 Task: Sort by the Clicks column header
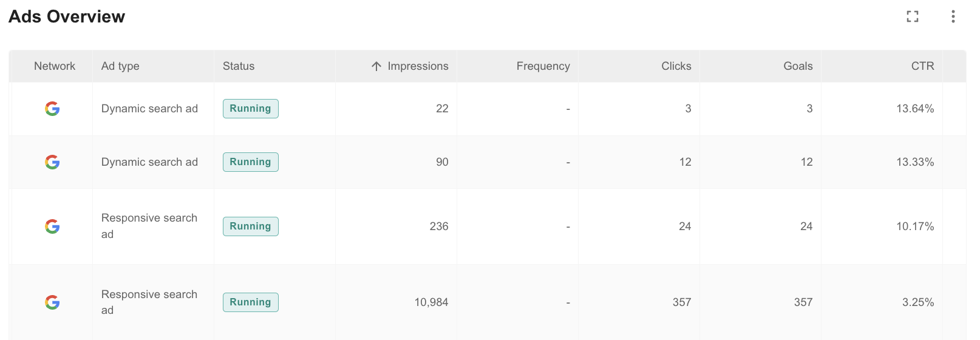coord(676,66)
